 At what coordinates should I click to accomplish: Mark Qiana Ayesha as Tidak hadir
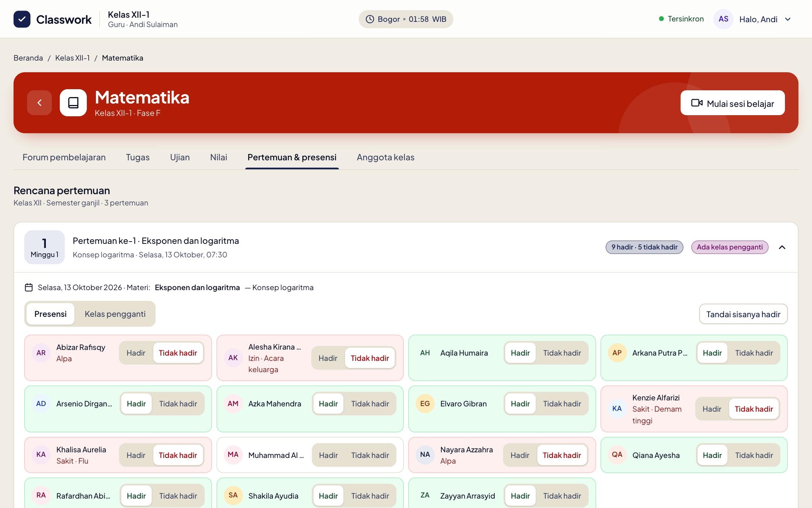coord(754,455)
